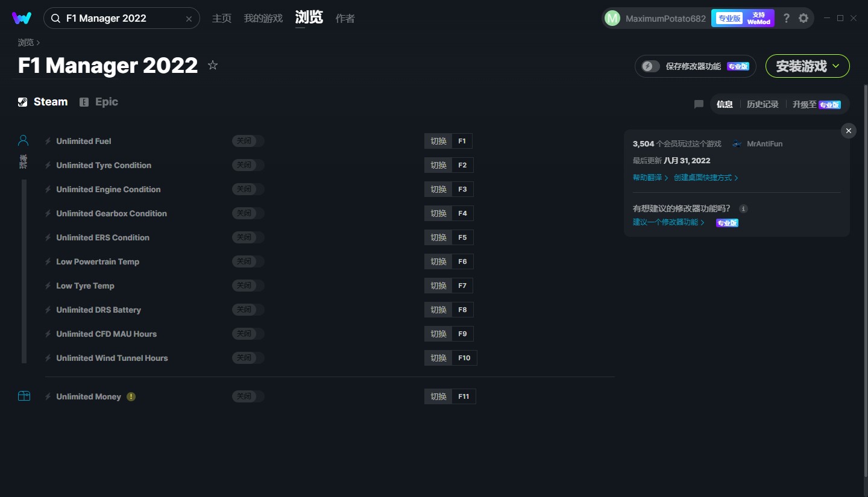The width and height of the screenshot is (868, 497).
Task: Switch to the Epic platform tab
Action: coord(99,102)
